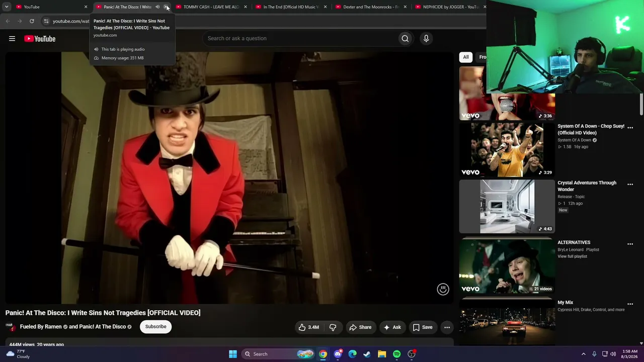644x362 pixels.
Task: Open the taskbar clock and date
Action: (x=630, y=354)
